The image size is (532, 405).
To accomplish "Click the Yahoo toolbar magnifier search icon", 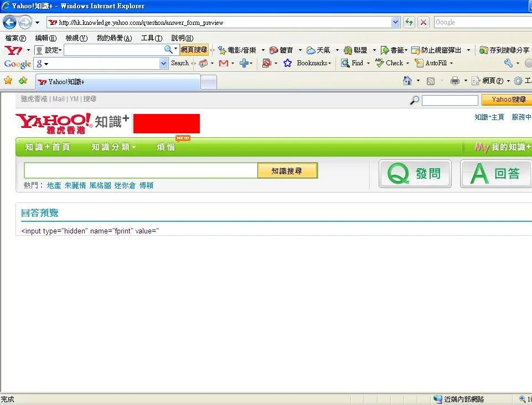I will [x=168, y=50].
